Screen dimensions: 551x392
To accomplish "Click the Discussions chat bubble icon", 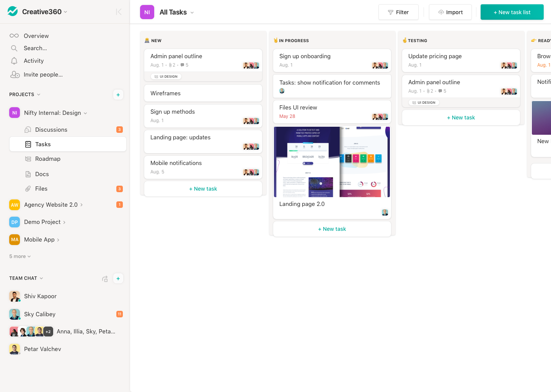I will point(28,130).
